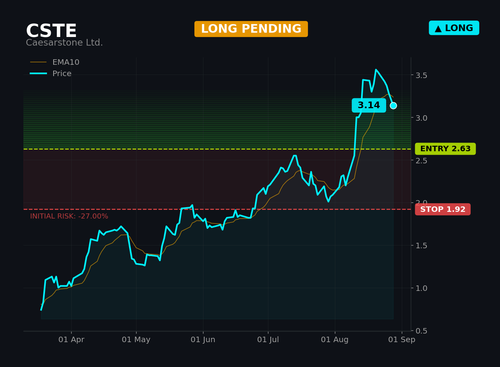
Task: Click the cyan Price legend line swatch
Action: pyautogui.click(x=38, y=74)
